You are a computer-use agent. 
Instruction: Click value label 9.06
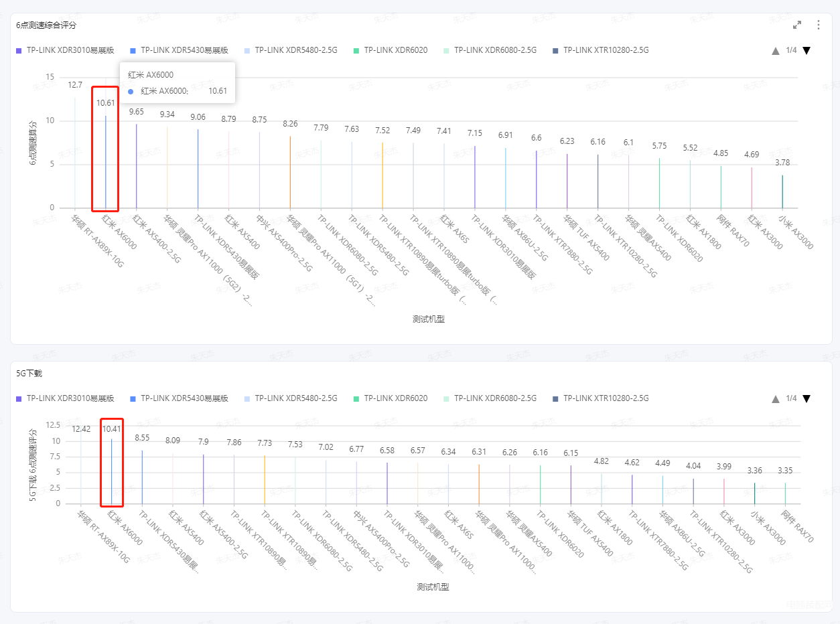click(198, 117)
